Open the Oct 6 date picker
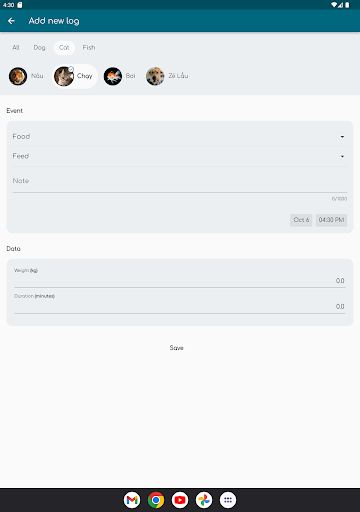The width and height of the screenshot is (360, 512). 301,220
